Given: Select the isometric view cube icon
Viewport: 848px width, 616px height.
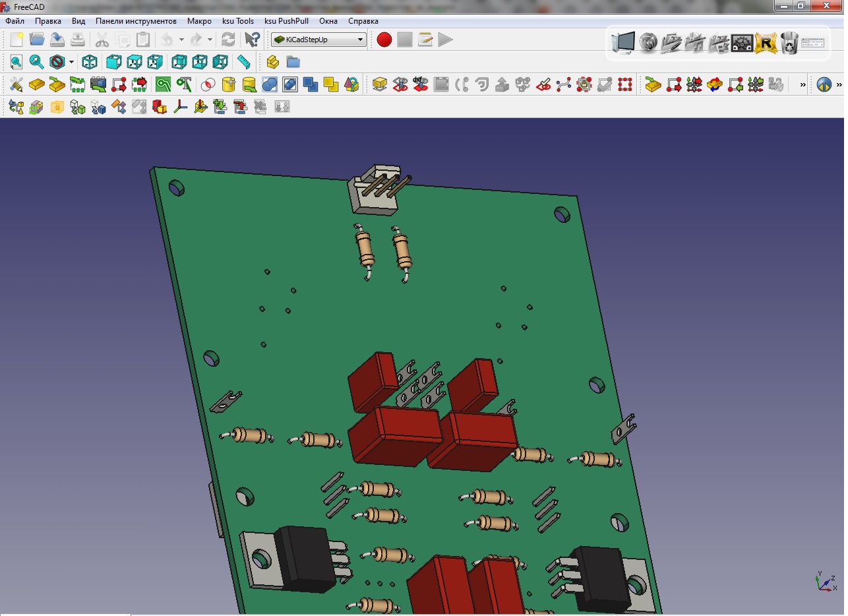Looking at the screenshot, I should coord(90,63).
